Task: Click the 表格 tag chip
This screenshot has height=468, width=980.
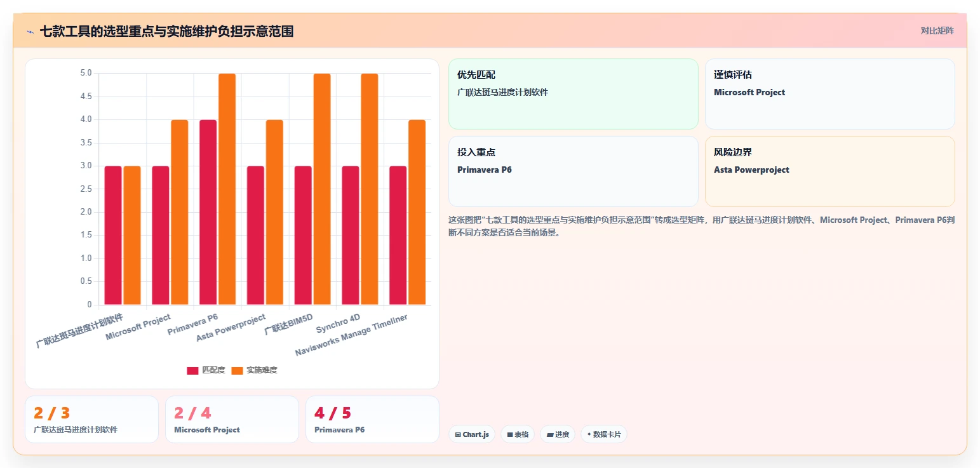Action: coord(518,434)
